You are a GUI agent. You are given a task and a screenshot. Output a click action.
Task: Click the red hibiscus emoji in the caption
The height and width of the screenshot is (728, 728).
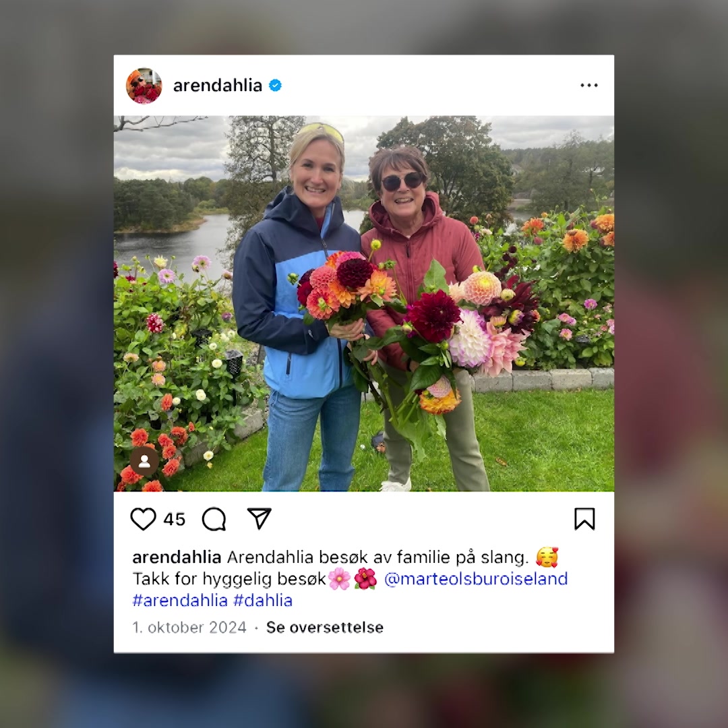365,578
